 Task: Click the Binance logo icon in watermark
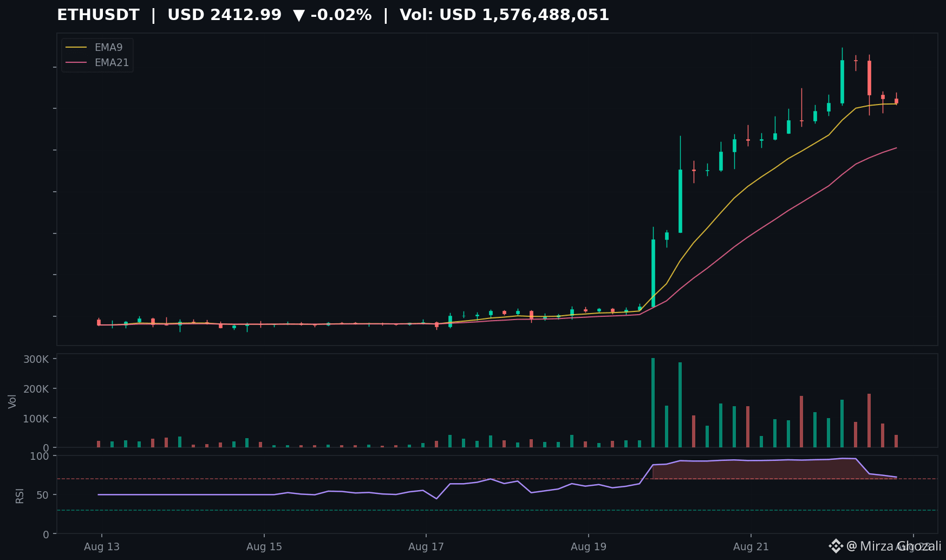(x=836, y=546)
